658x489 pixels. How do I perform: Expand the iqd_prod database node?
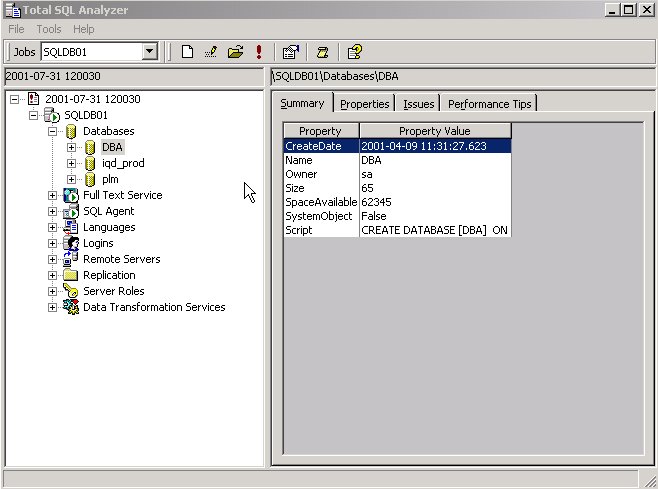71,163
